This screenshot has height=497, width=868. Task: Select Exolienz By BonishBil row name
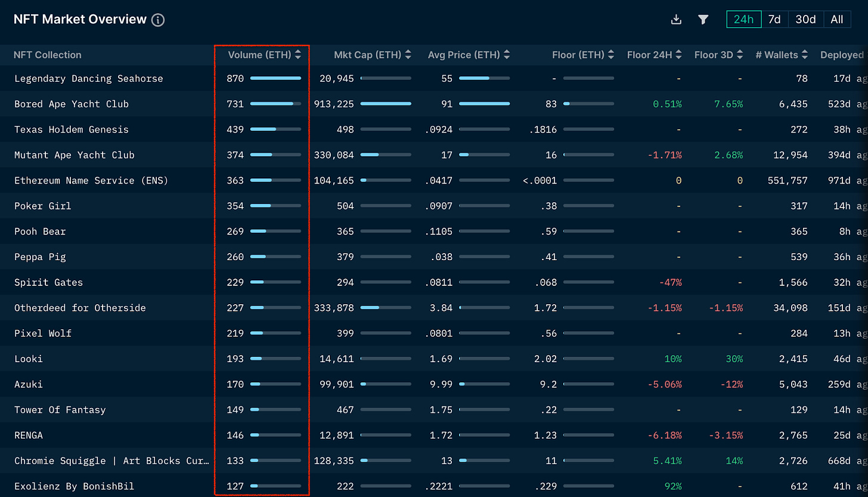(x=75, y=486)
